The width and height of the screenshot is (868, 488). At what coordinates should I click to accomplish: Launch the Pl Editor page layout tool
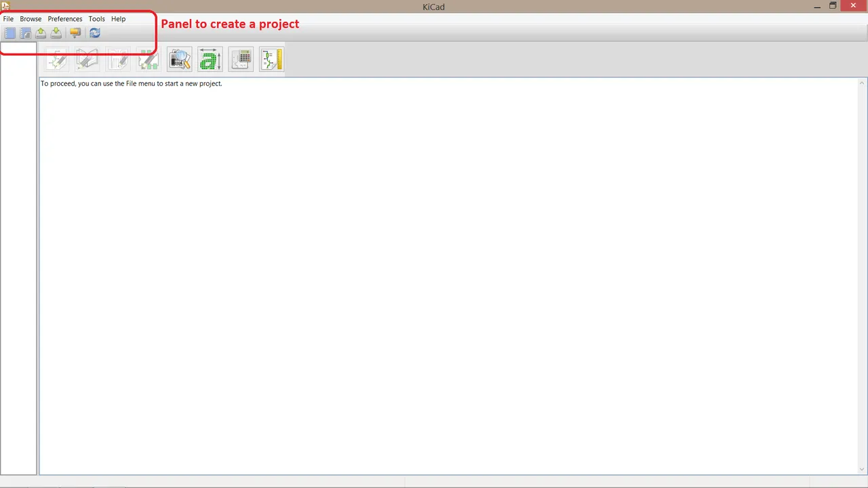click(x=271, y=59)
